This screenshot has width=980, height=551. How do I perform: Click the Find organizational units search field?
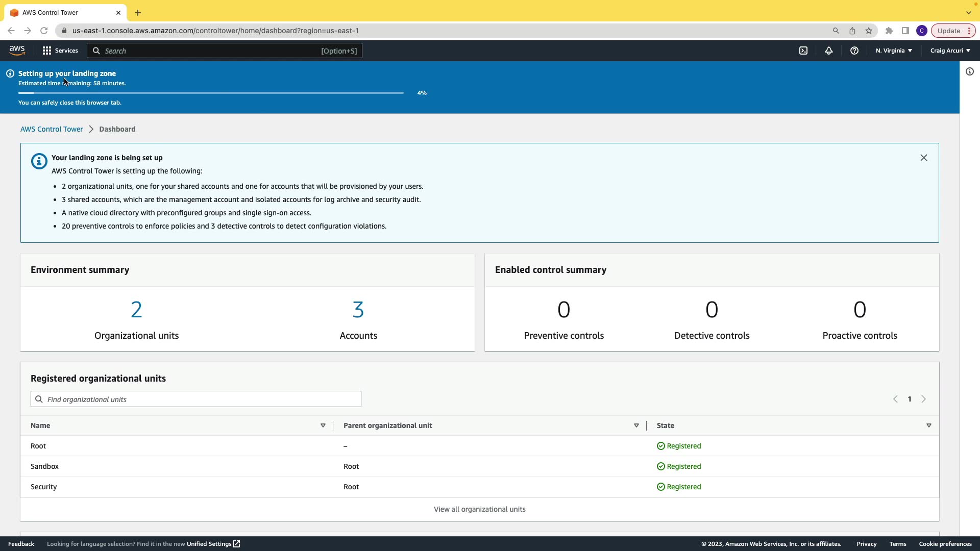click(x=196, y=399)
